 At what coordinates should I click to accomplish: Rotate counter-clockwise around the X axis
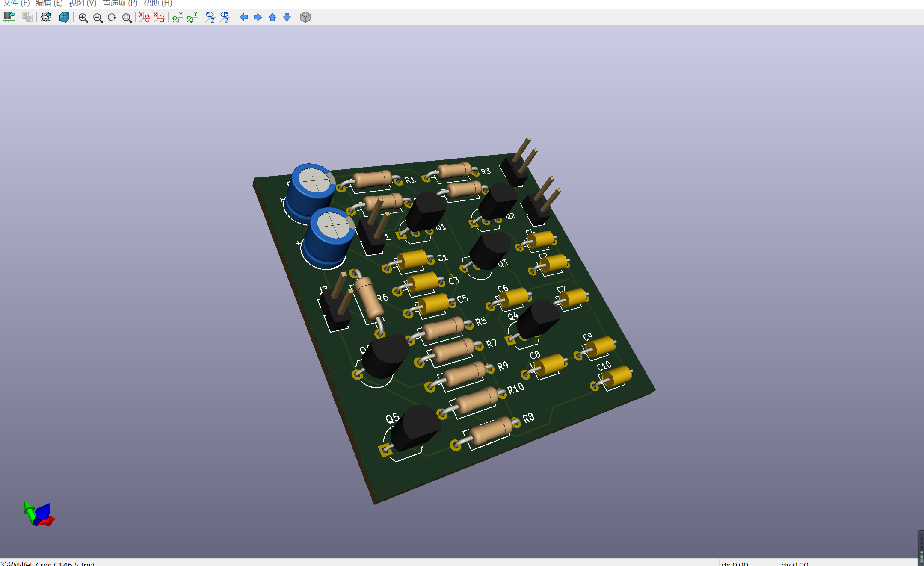pyautogui.click(x=159, y=17)
